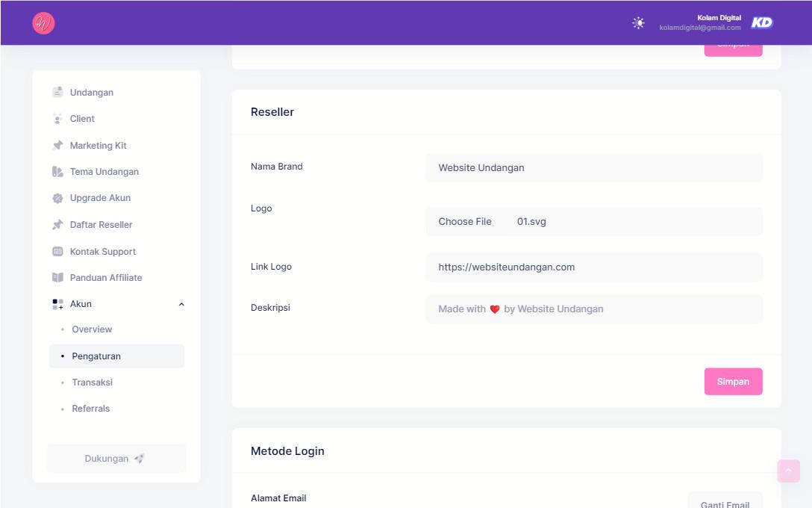Screen dimensions: 812x508
Task: Open the Daftar Reseller menu item
Action: (101, 225)
